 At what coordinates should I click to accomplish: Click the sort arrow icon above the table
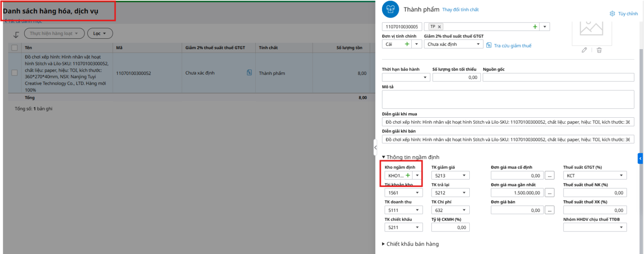tap(16, 35)
